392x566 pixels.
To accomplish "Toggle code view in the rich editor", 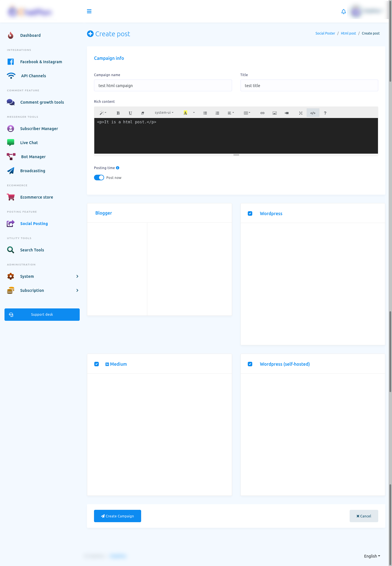I will (313, 113).
